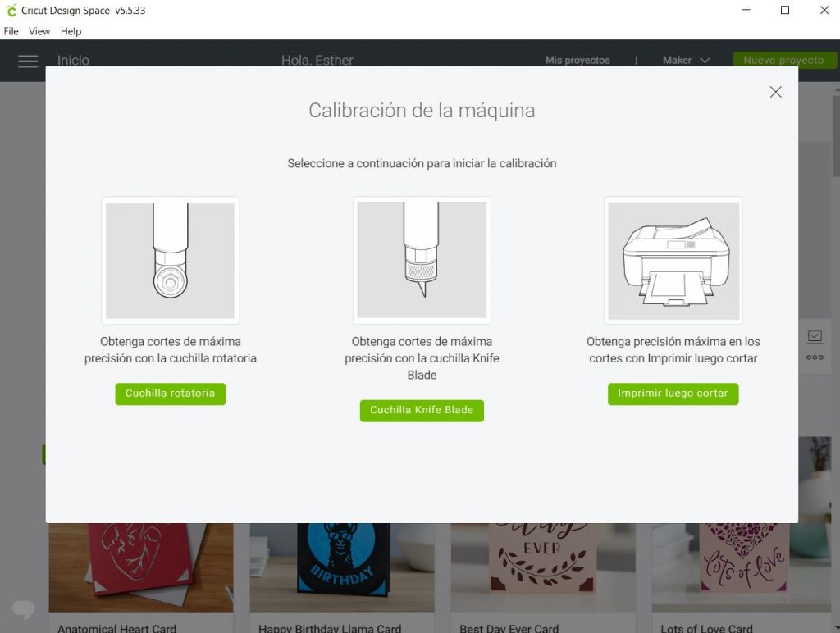The width and height of the screenshot is (840, 633).
Task: Click the checklist icon behind the dialog
Action: 815,336
